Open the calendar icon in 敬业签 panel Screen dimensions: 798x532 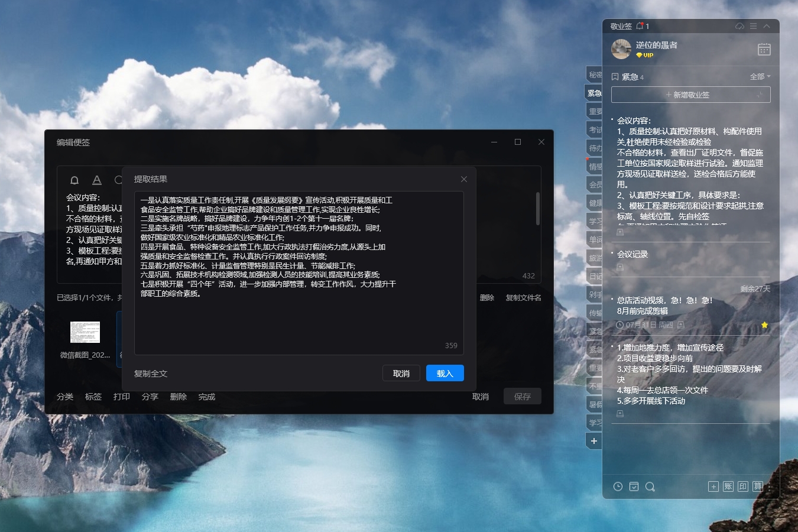click(764, 49)
